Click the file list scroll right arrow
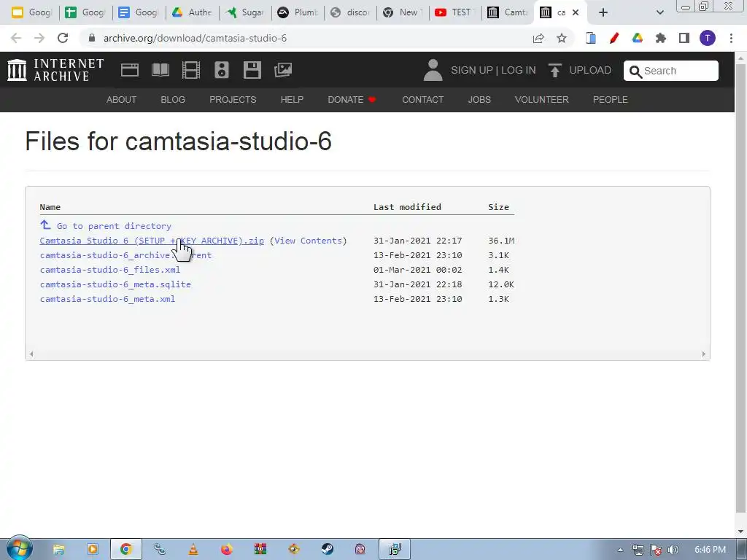The width and height of the screenshot is (747, 560). click(x=703, y=354)
